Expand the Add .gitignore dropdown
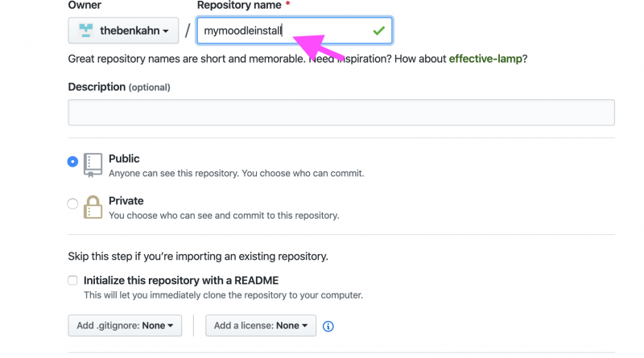Screen dimensions: 644x358 (125, 326)
